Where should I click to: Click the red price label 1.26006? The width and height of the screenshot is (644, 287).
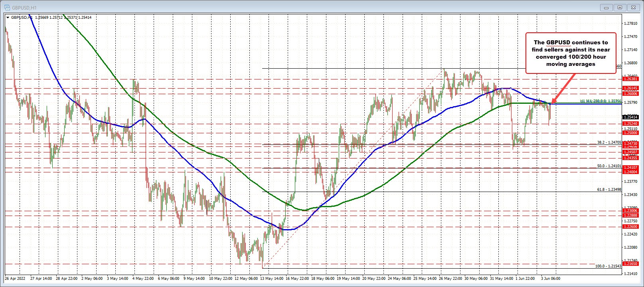tap(630, 94)
